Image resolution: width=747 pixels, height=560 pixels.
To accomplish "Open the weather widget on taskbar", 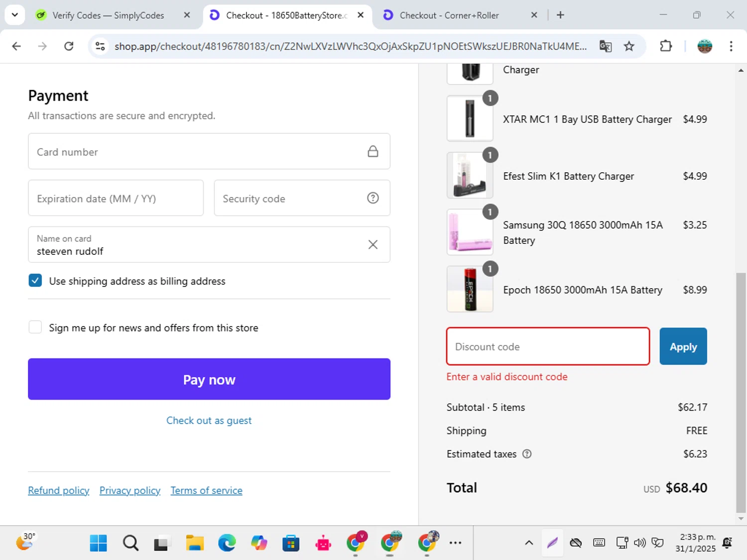I will coord(25,542).
